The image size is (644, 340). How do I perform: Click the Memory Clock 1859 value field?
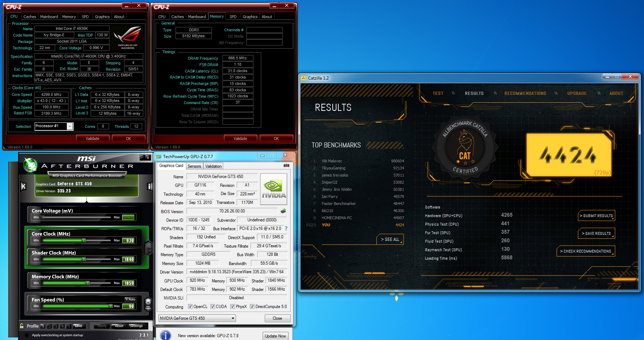pos(128,283)
